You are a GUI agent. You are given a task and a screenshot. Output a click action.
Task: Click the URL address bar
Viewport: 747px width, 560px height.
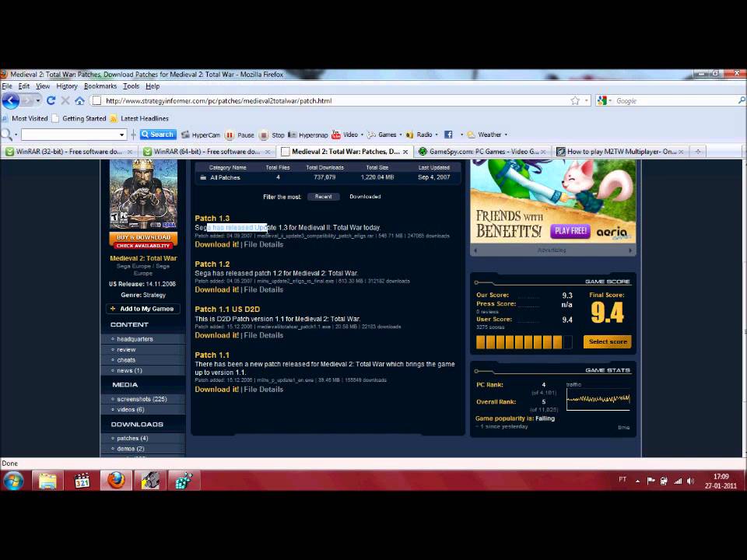(332, 100)
